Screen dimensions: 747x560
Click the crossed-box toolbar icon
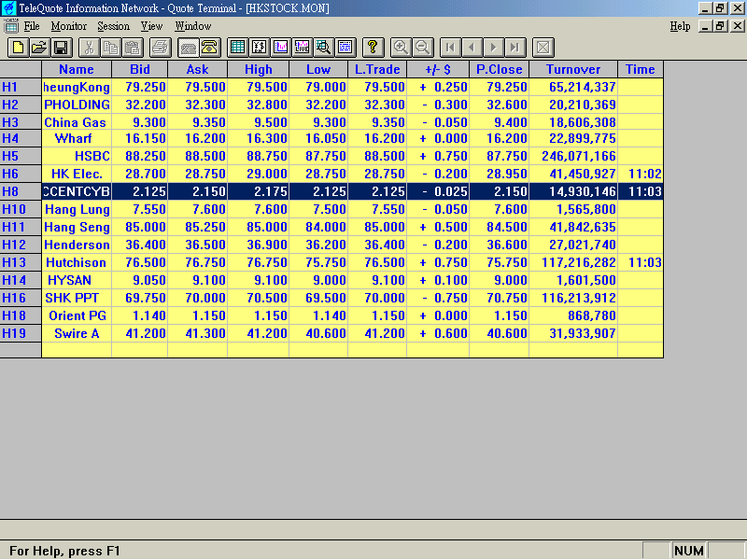(543, 48)
